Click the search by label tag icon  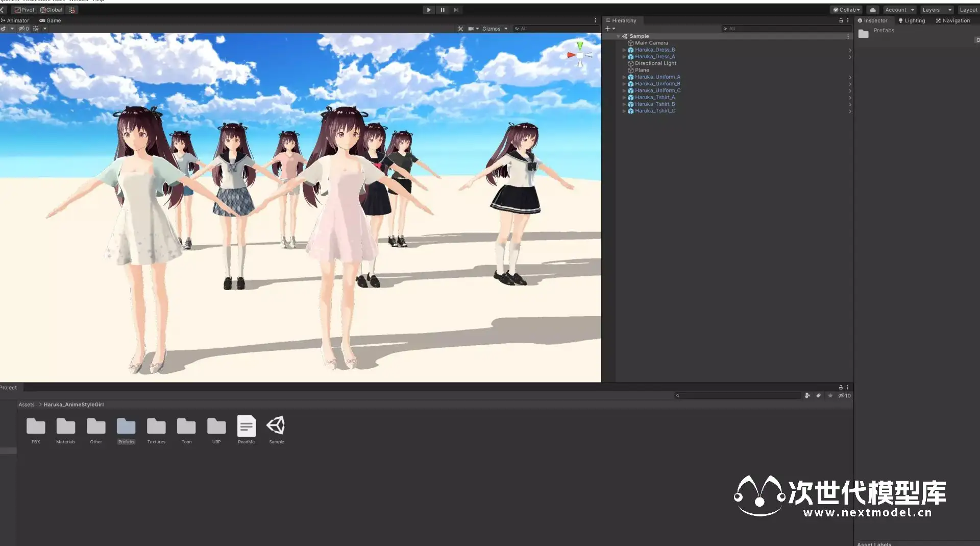[x=819, y=395]
